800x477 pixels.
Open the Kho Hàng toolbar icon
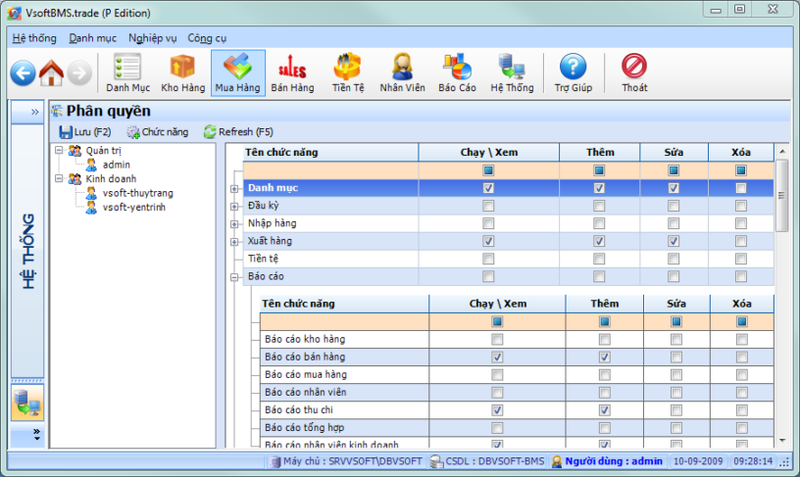[x=183, y=73]
